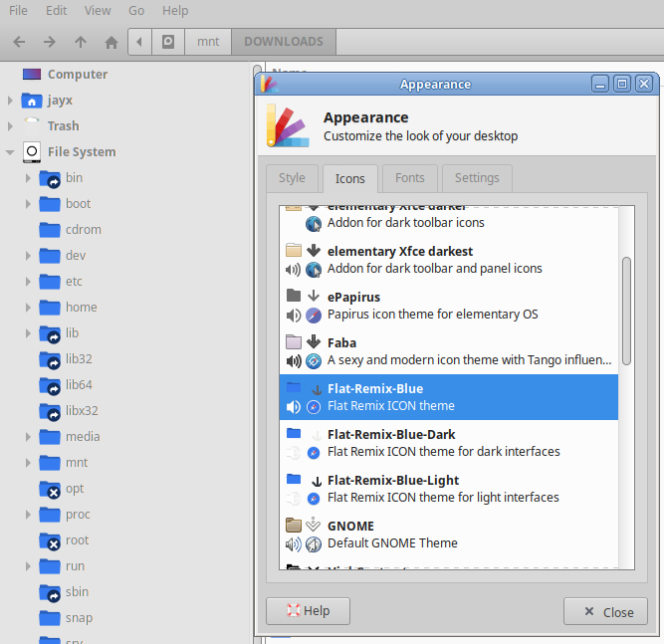Viewport: 664px width, 644px height.
Task: Open the Edit menu
Action: click(x=57, y=10)
